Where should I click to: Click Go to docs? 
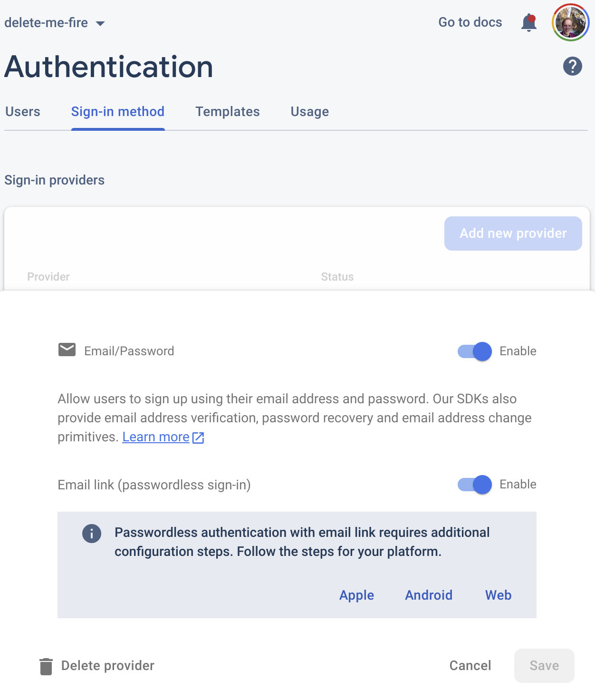pos(470,22)
